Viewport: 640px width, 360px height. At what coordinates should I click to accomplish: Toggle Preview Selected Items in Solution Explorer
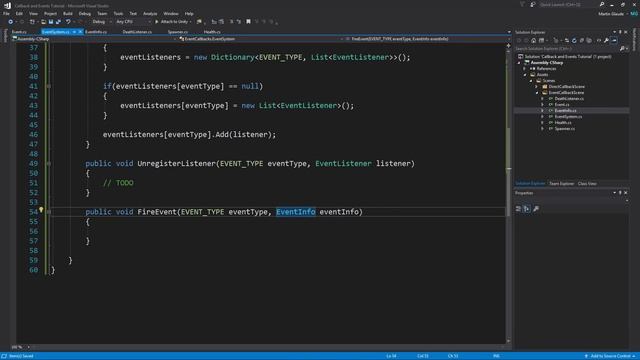coord(614,40)
